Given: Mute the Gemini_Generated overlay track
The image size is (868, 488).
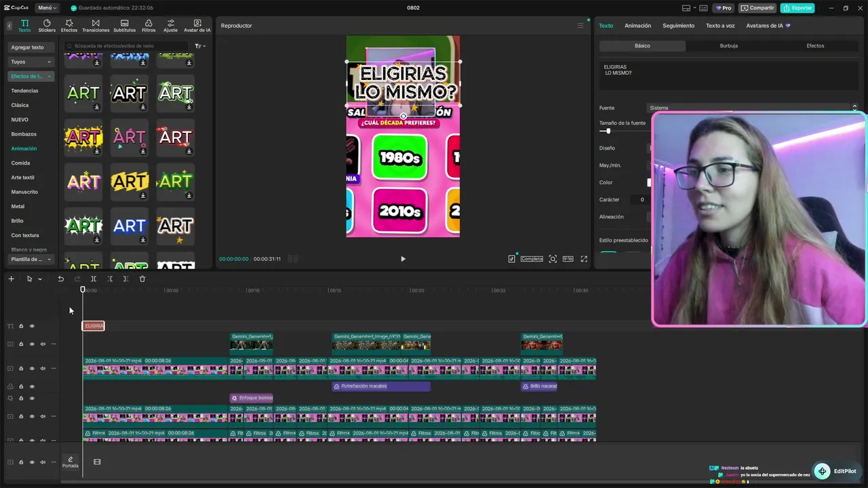Looking at the screenshot, I should coord(43,344).
